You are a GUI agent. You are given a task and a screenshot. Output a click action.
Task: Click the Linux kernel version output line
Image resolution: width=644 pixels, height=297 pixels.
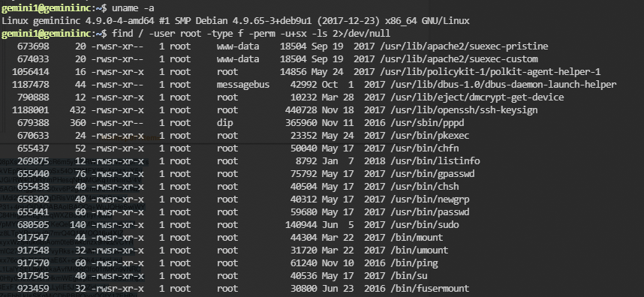pyautogui.click(x=236, y=20)
